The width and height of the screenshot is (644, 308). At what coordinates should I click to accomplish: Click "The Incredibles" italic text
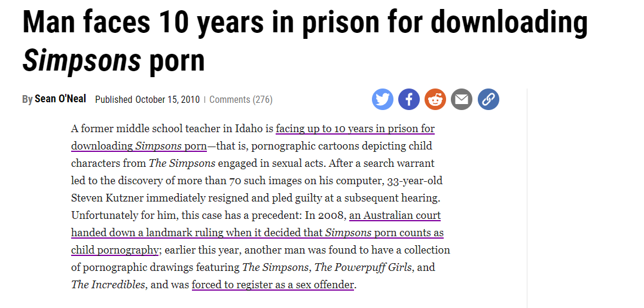click(108, 284)
